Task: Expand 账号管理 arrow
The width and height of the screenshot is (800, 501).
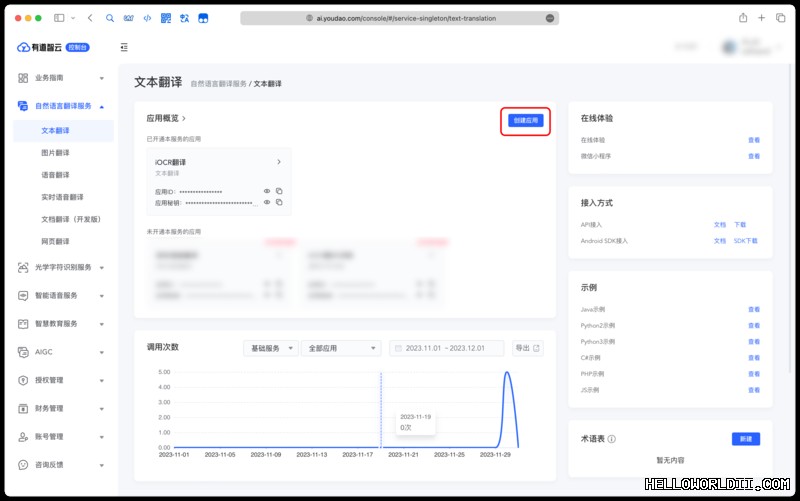Action: pos(102,437)
